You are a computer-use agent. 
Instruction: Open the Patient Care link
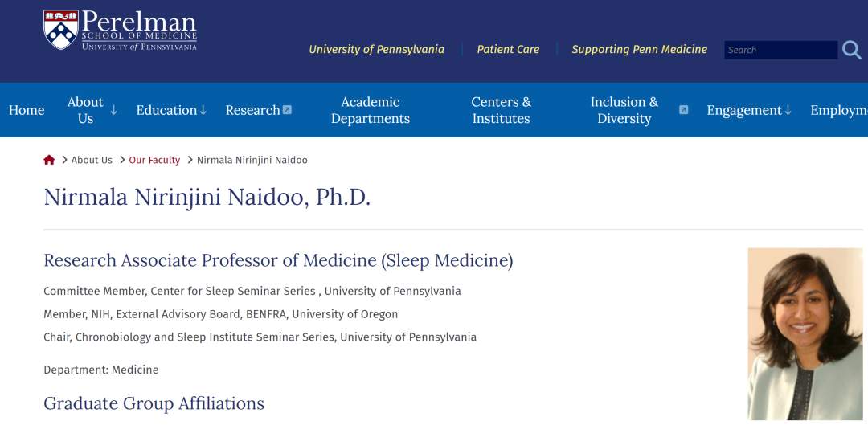(508, 50)
